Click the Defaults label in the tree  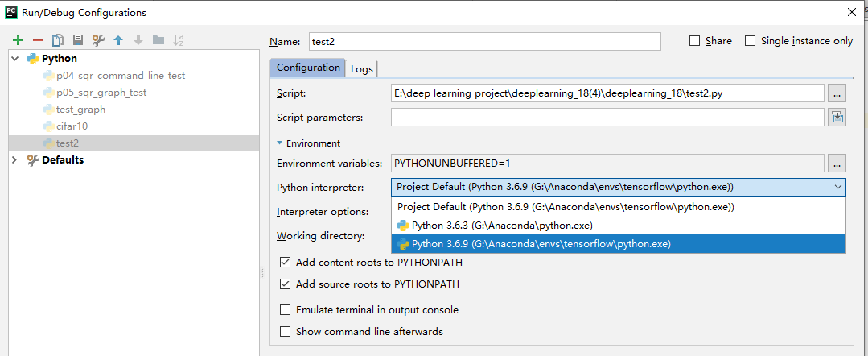63,159
